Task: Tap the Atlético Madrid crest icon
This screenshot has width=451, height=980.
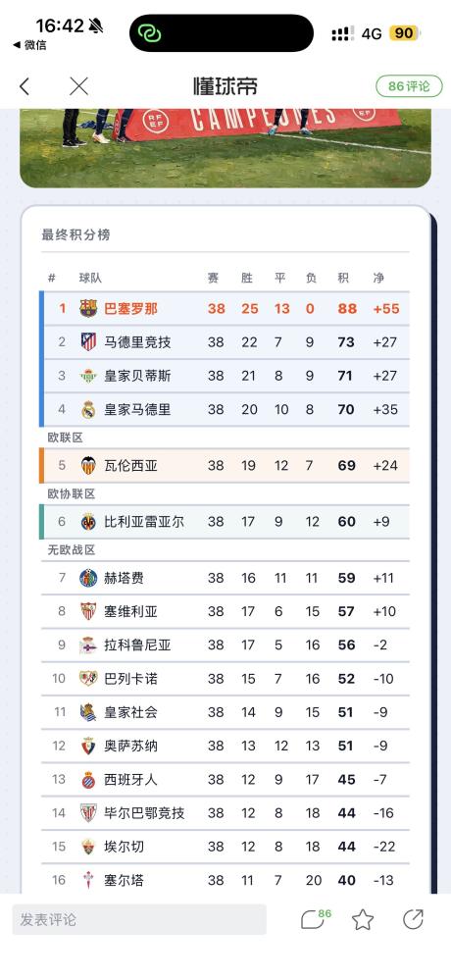Action: pos(88,342)
